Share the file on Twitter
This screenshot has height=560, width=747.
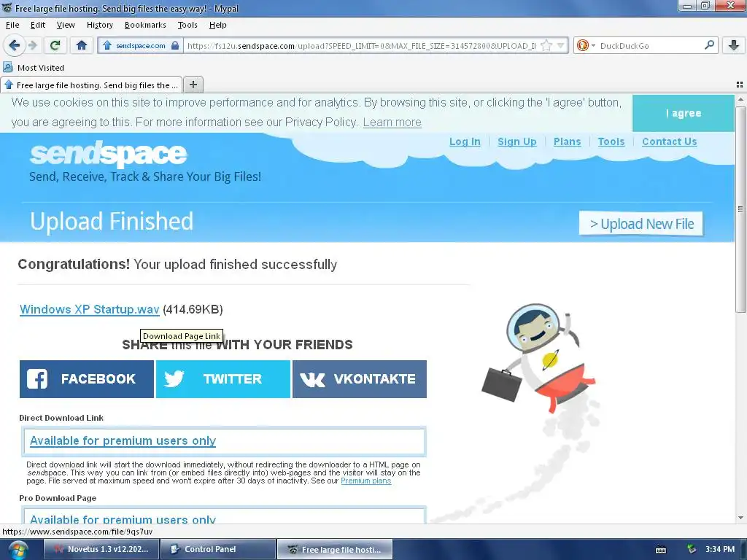click(x=223, y=379)
